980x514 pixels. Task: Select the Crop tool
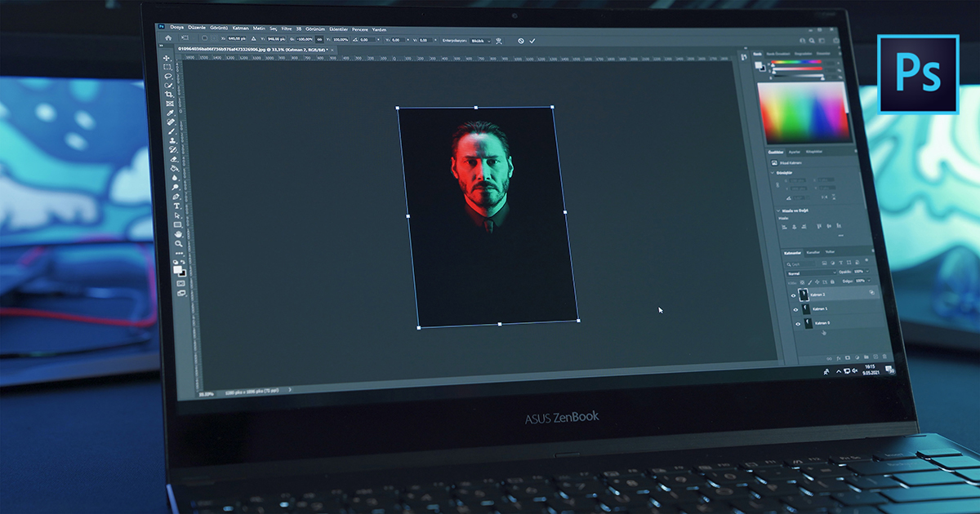point(169,94)
